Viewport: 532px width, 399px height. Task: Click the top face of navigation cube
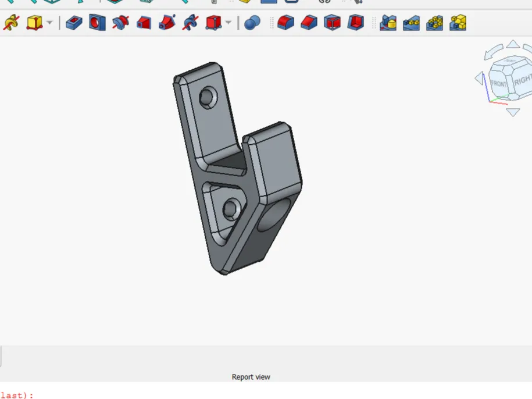coord(510,62)
